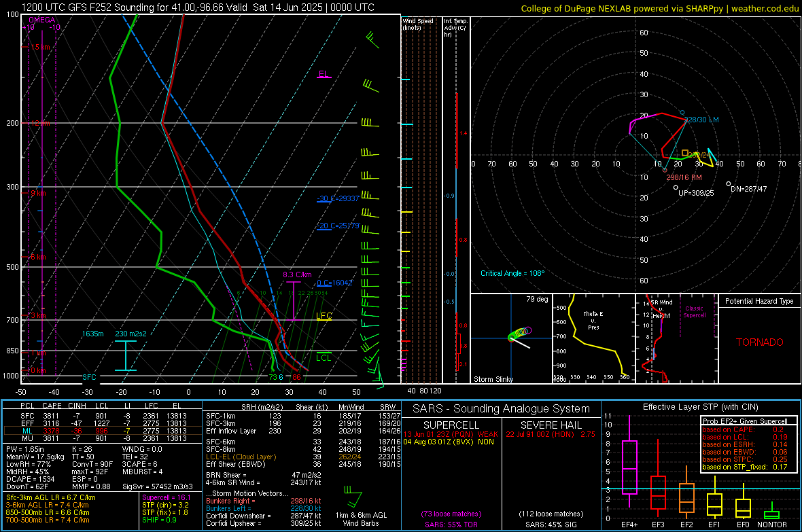This screenshot has width=802, height=532.
Task: Click the ConvT = 90F value
Action: pos(92,464)
